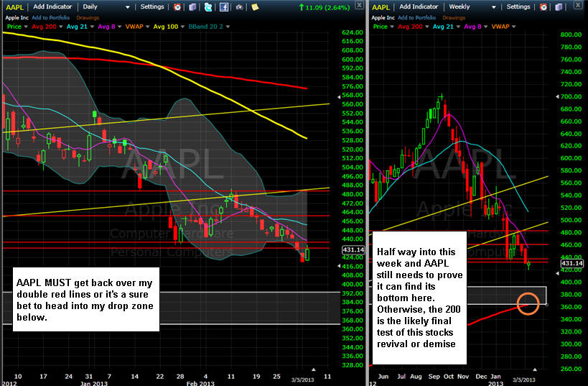This screenshot has width=588, height=386.
Task: Click the alarm clock alert icon on Daily chart
Action: tap(178, 6)
